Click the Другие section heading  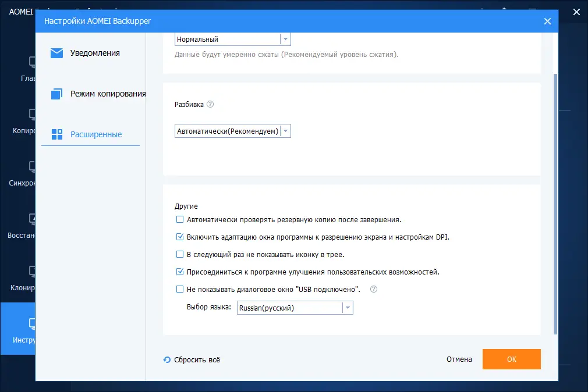pyautogui.click(x=186, y=206)
